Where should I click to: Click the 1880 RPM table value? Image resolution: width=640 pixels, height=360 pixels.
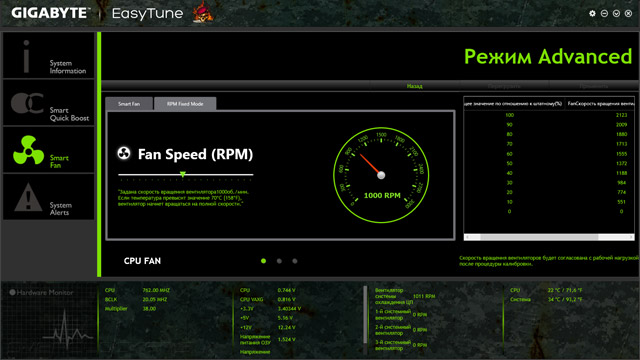coord(621,134)
